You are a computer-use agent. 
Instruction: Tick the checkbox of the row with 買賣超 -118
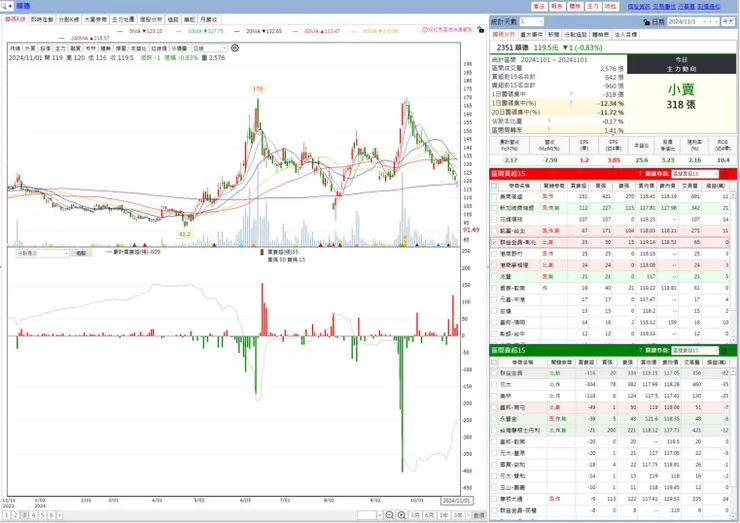pyautogui.click(x=494, y=396)
